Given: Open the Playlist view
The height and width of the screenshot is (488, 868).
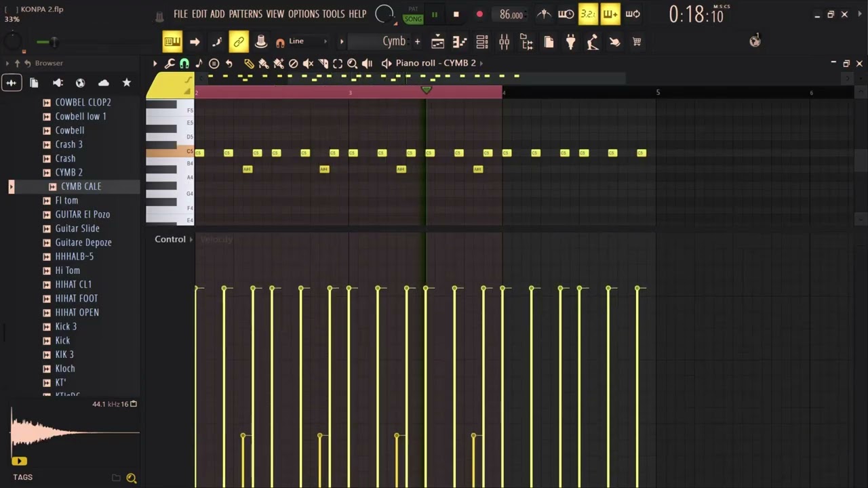Looking at the screenshot, I should point(438,42).
